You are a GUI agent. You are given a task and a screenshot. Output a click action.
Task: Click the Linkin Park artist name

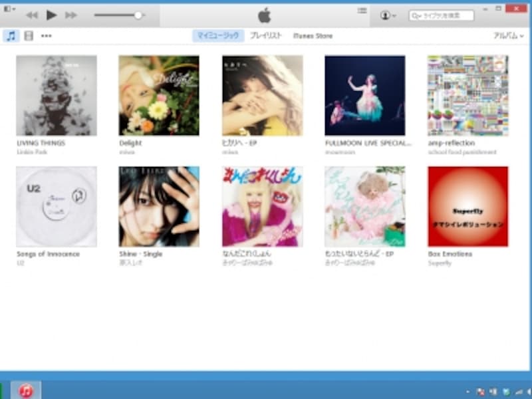[x=32, y=152]
